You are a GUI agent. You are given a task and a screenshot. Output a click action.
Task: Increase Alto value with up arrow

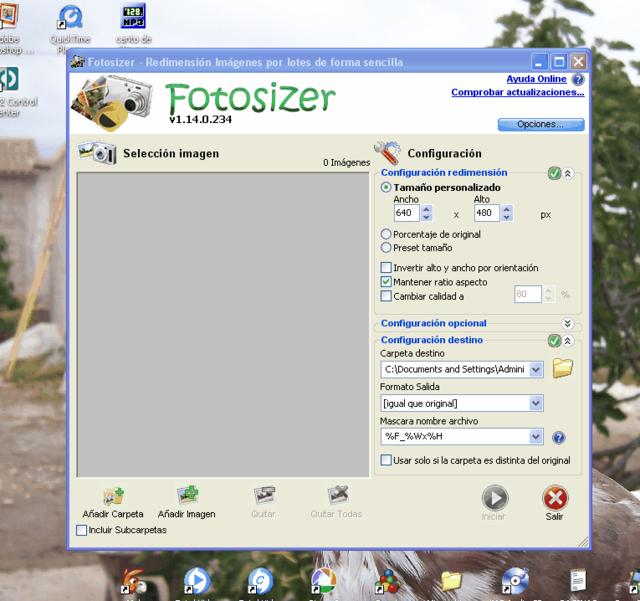pos(507,209)
